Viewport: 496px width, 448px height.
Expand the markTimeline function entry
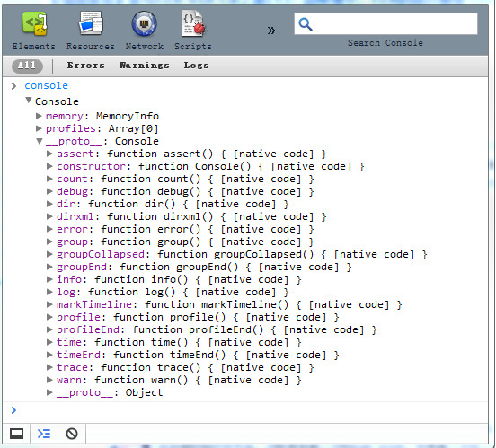49,304
